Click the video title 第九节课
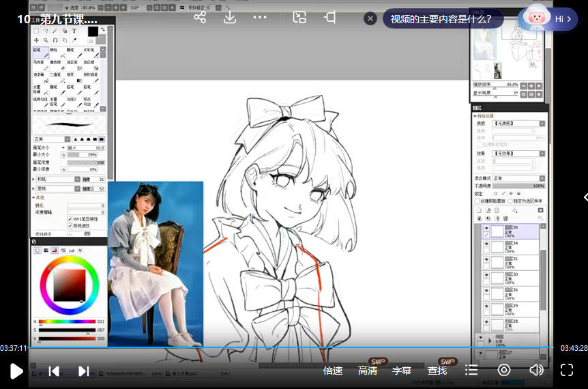The width and height of the screenshot is (588, 389). coord(58,19)
